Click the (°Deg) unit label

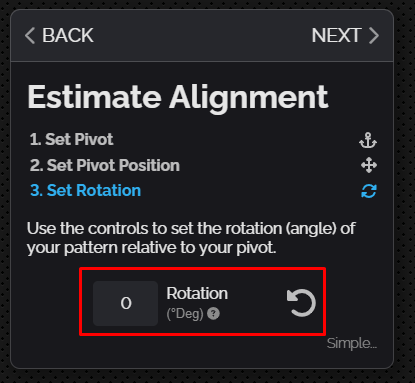(185, 314)
